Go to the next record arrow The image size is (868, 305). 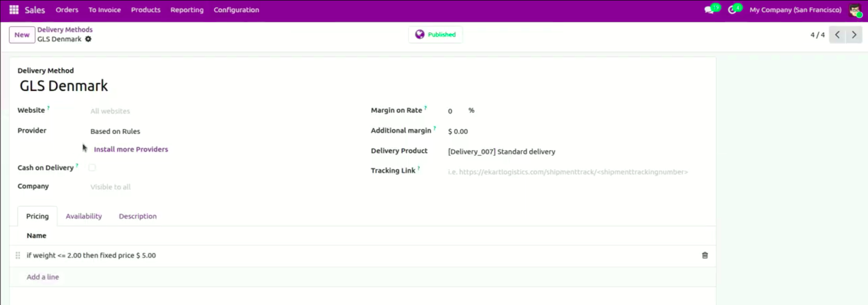click(x=854, y=34)
